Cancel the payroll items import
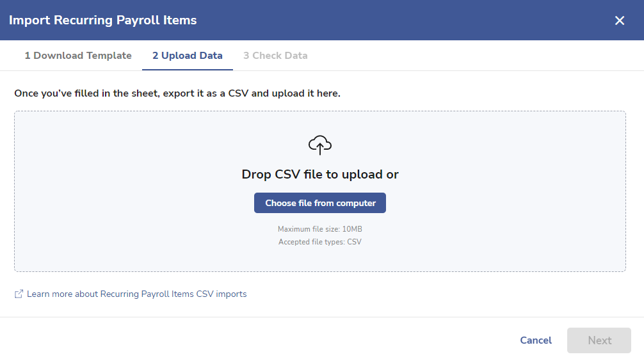Screen dimensions: 644x359 [536, 340]
